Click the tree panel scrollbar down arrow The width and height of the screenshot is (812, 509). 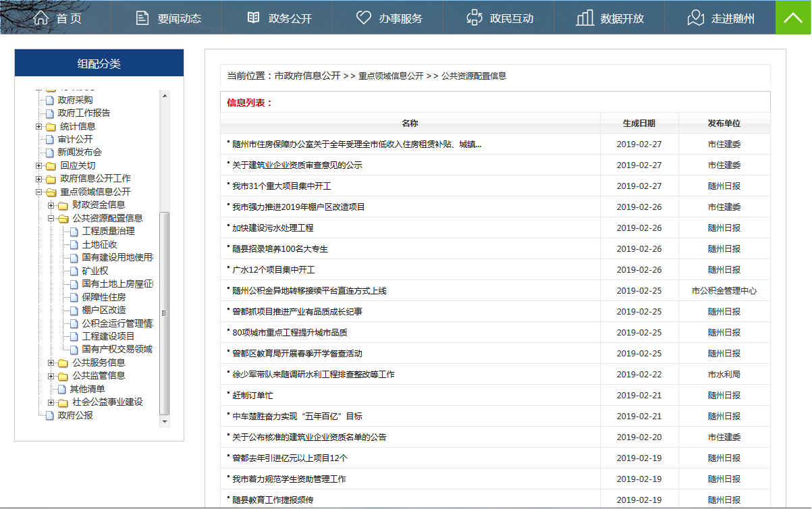pyautogui.click(x=164, y=421)
